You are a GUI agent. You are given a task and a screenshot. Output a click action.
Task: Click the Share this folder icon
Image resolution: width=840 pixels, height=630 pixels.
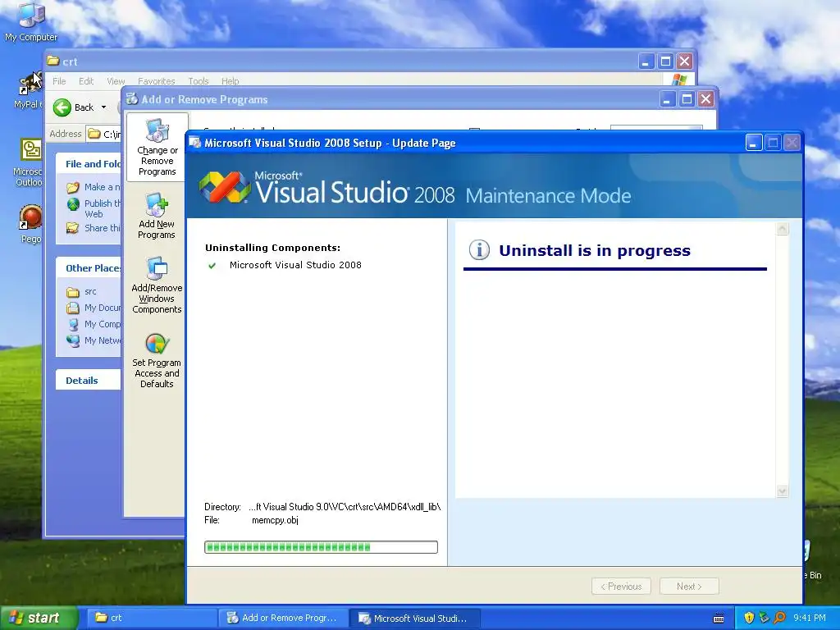[73, 228]
